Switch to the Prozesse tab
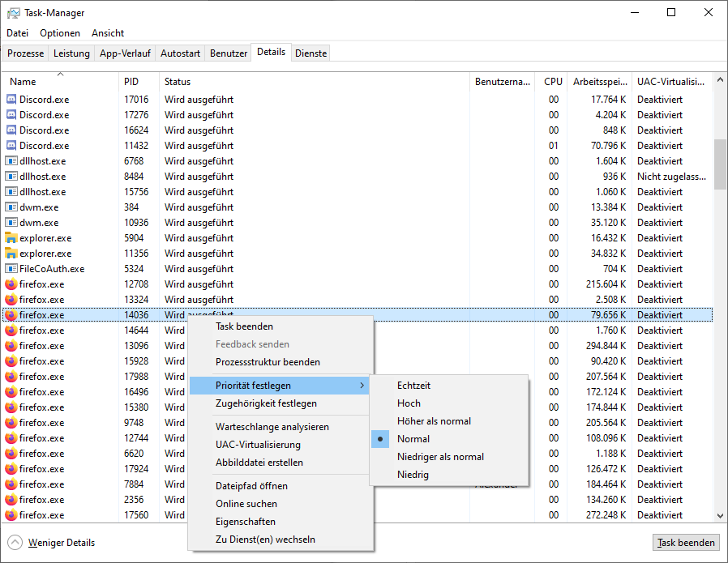The image size is (728, 563). click(x=25, y=53)
